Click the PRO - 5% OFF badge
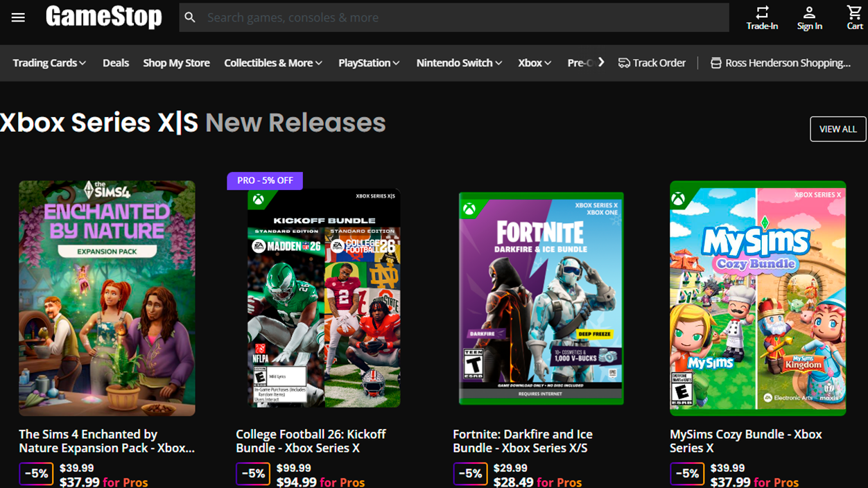Image resolution: width=868 pixels, height=488 pixels. (x=264, y=180)
